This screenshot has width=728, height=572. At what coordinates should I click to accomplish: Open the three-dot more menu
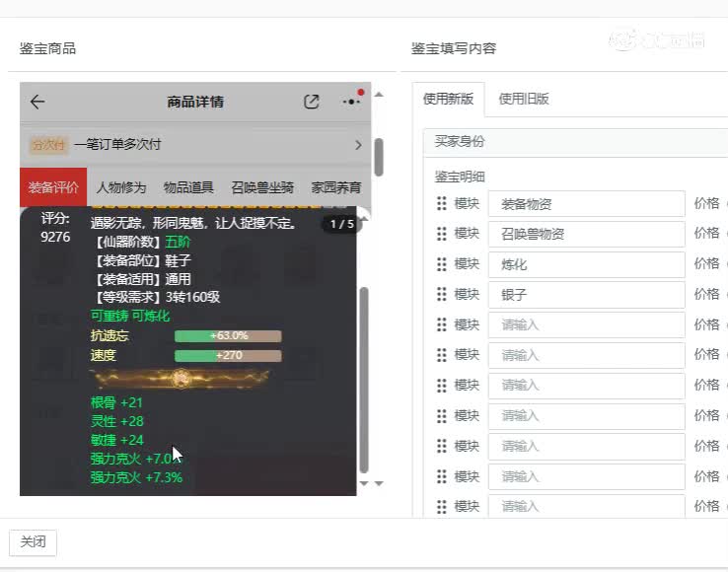coord(351,102)
